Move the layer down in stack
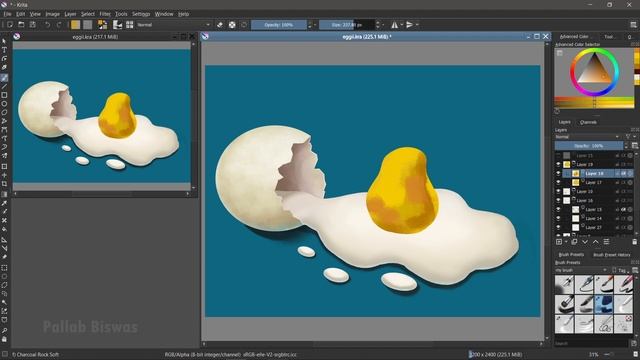This screenshot has width=640, height=360. click(585, 242)
